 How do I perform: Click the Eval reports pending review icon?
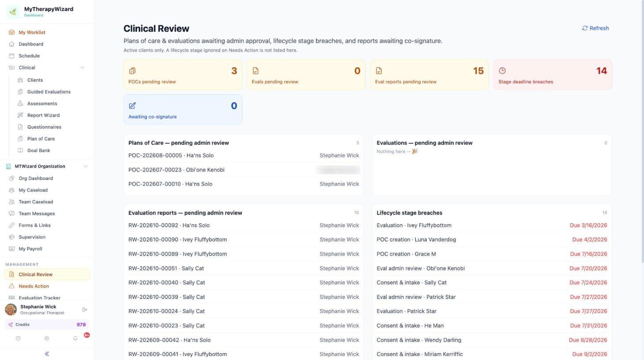[x=379, y=71]
